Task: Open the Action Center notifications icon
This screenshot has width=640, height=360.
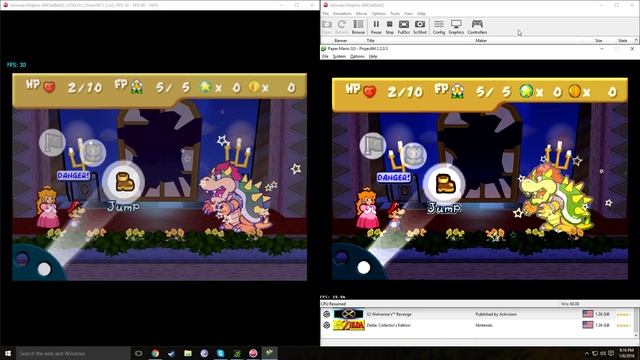Action: (x=611, y=353)
